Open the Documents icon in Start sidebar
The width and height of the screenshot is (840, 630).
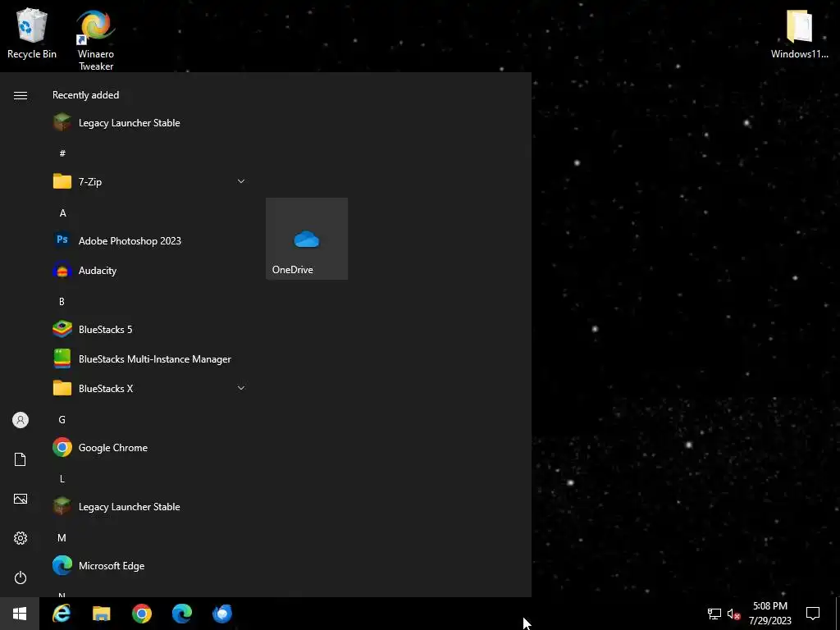[21, 459]
